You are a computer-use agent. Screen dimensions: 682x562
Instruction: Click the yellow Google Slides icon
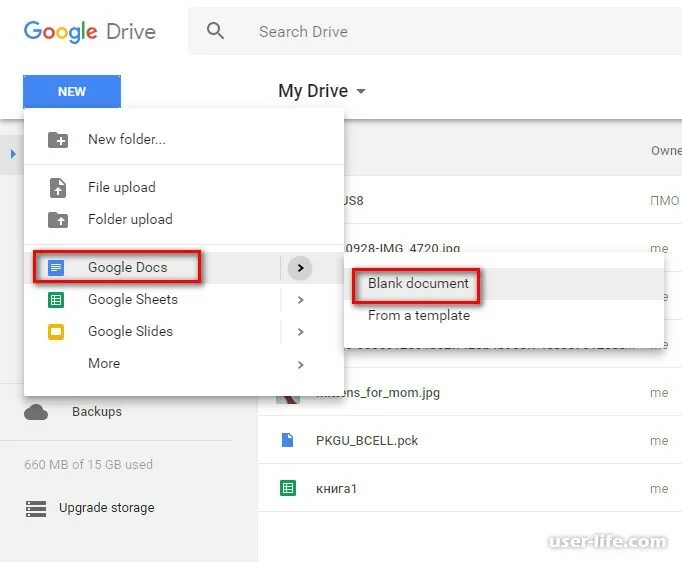pos(56,332)
